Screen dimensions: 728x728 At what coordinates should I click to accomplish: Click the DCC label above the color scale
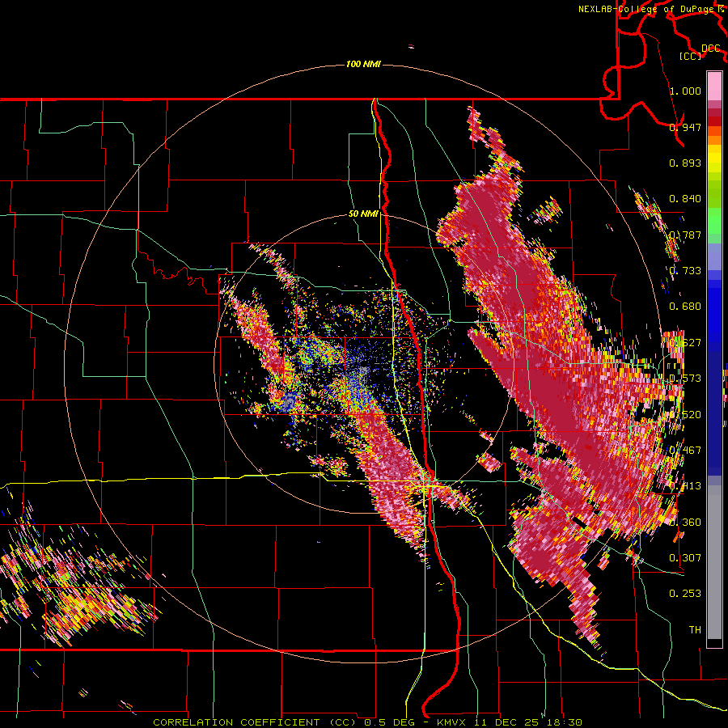pos(710,49)
